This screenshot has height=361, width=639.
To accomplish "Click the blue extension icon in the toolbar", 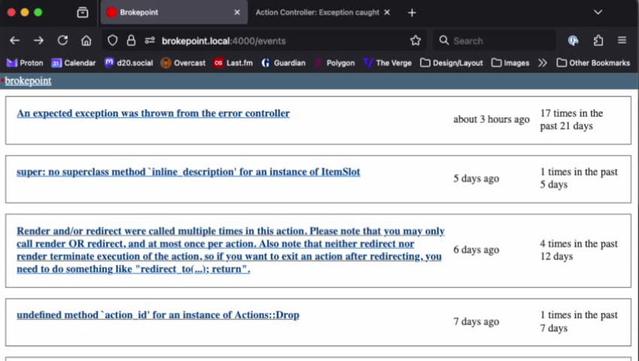I will click(573, 40).
